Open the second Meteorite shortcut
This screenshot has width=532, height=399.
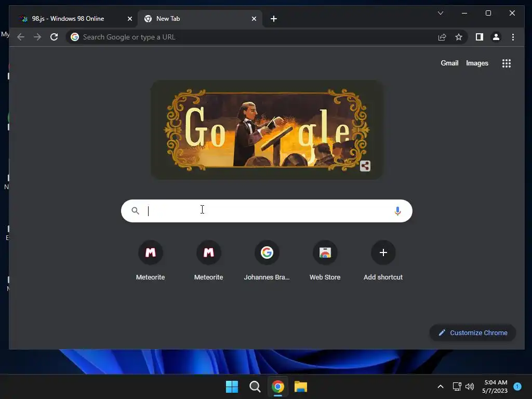208,260
